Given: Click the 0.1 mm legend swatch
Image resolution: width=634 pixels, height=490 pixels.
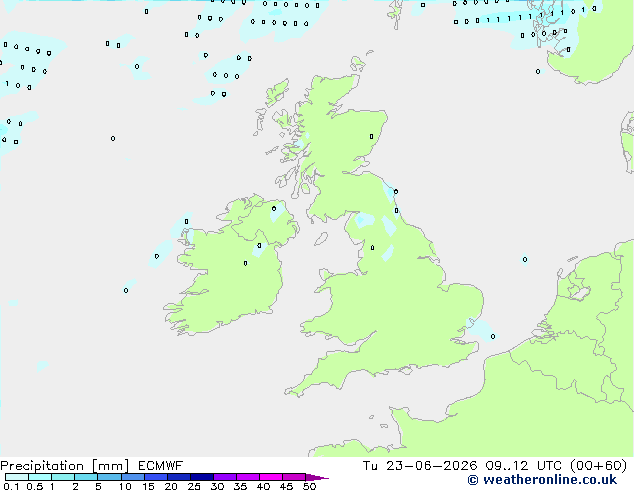Looking at the screenshot, I should coord(17,477).
